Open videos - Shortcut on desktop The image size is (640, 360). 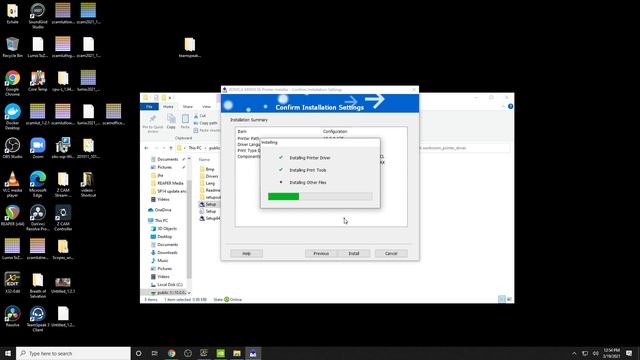coord(88,184)
